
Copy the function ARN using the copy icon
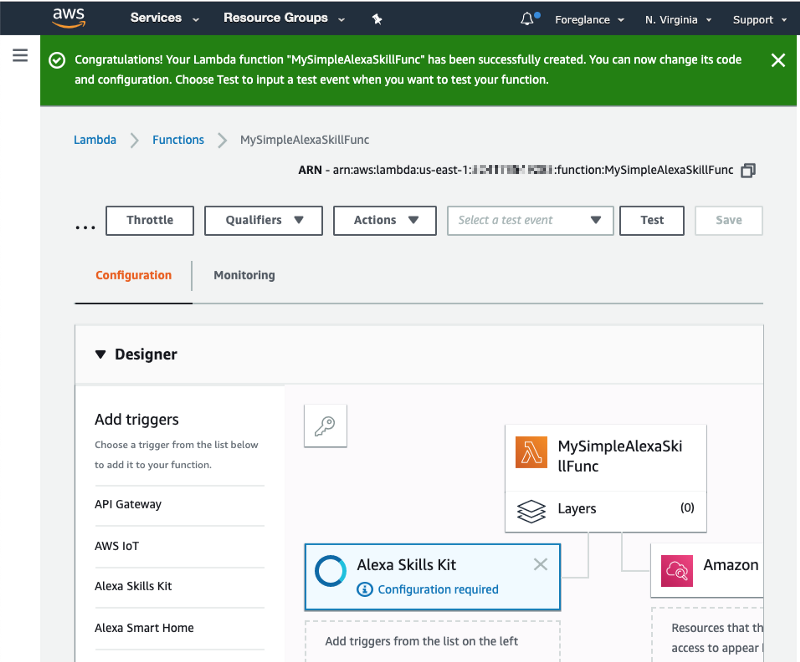click(748, 170)
